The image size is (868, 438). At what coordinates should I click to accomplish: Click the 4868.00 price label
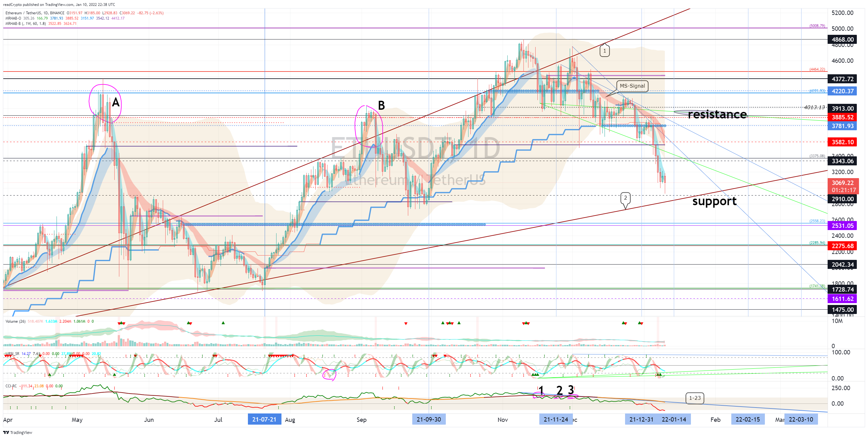tap(843, 39)
